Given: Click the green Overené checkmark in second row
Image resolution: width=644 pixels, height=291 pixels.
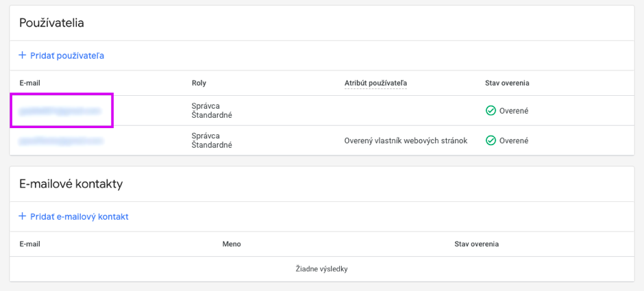Looking at the screenshot, I should (x=491, y=140).
